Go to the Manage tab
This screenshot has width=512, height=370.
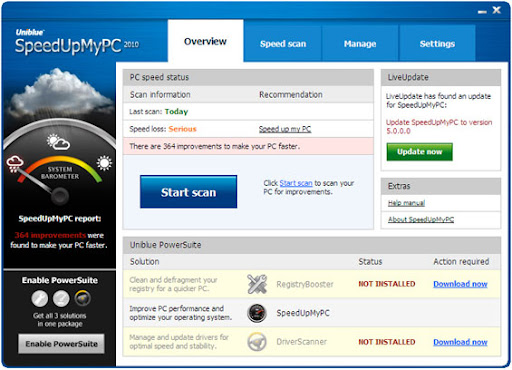click(x=360, y=44)
